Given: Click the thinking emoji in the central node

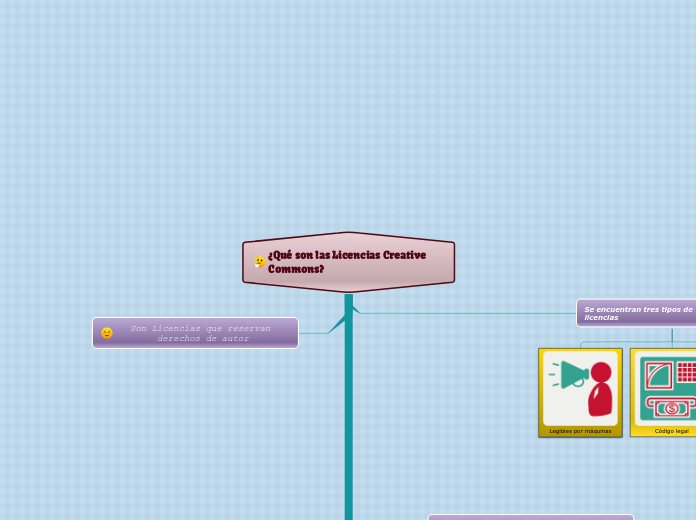Looking at the screenshot, I should pyautogui.click(x=260, y=262).
